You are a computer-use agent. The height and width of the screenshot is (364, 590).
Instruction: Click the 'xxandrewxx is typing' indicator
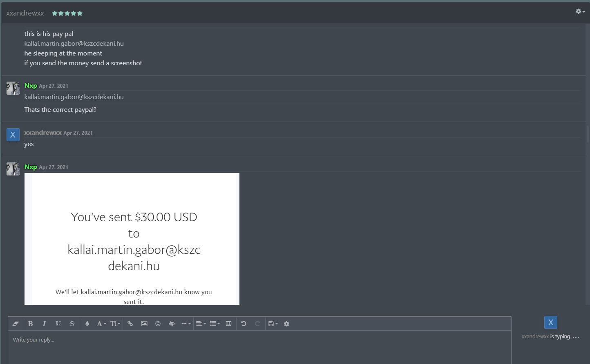550,337
